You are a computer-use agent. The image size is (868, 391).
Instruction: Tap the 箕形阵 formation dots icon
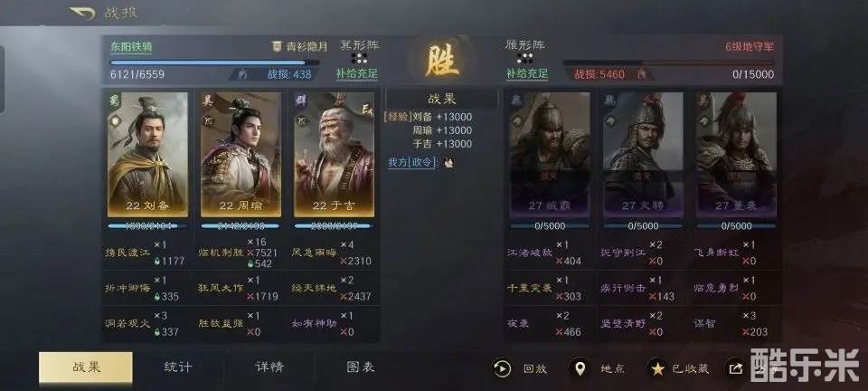pyautogui.click(x=359, y=58)
